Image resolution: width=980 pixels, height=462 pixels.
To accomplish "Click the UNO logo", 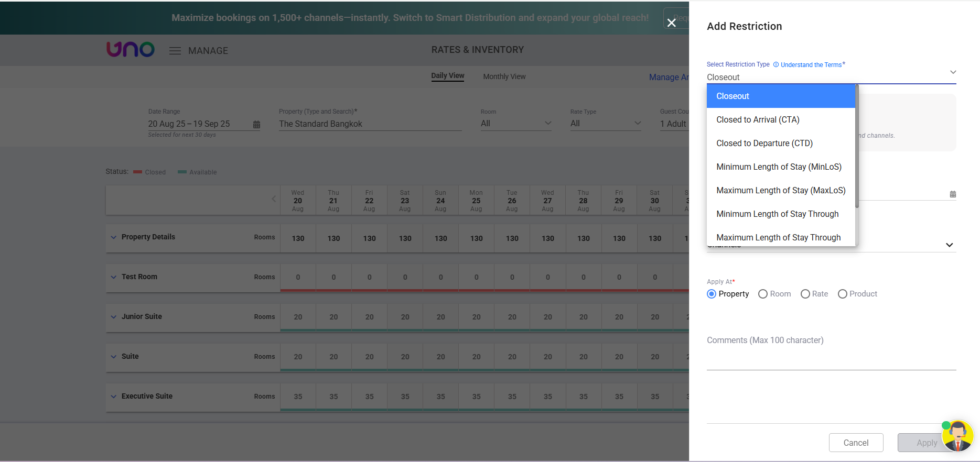I will tap(131, 49).
